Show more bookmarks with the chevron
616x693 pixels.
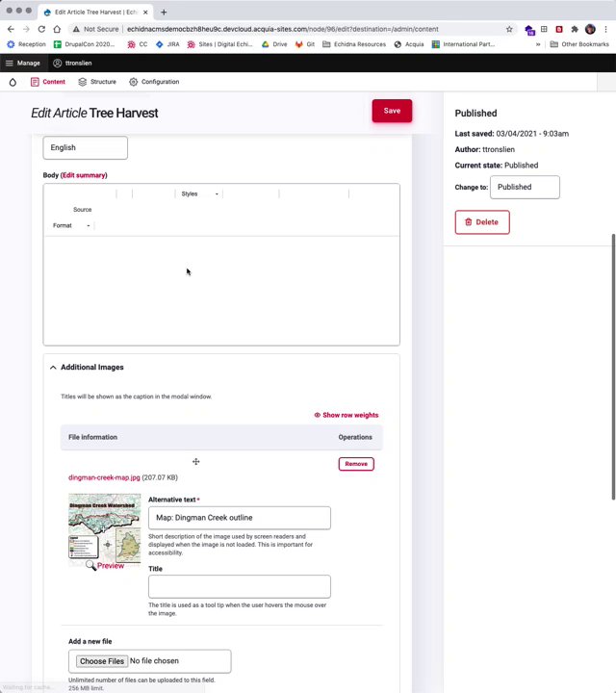(538, 44)
